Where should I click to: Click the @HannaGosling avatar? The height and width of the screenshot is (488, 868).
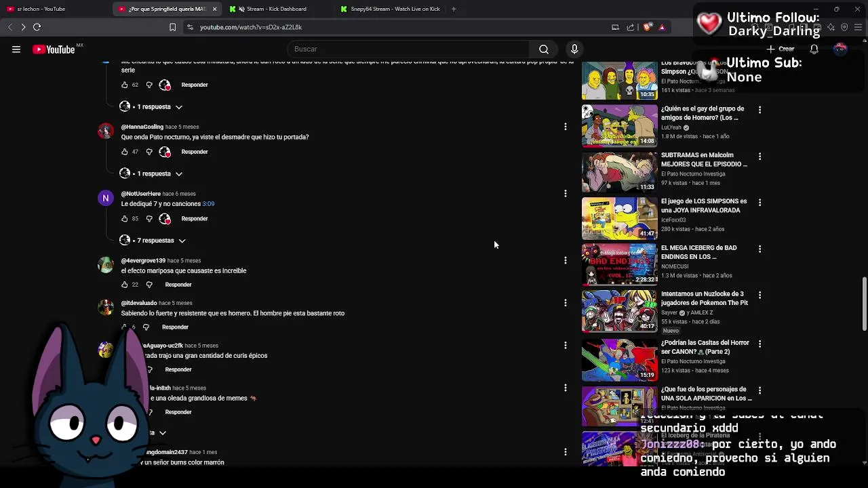pos(105,131)
